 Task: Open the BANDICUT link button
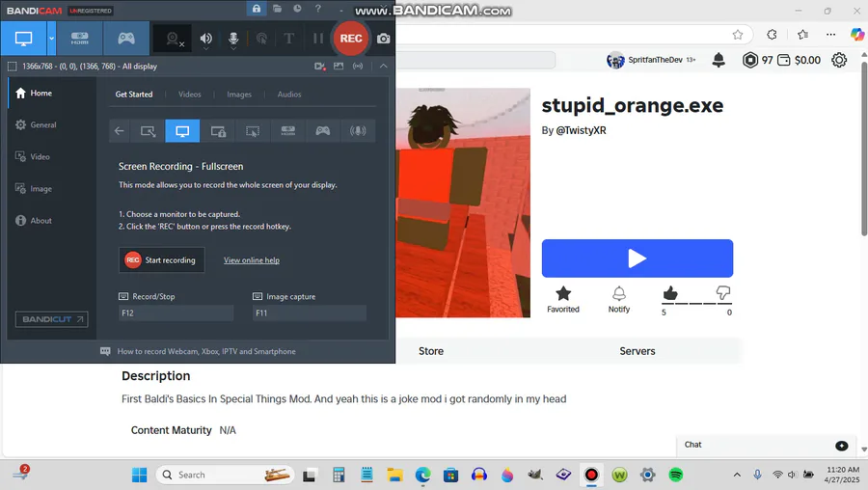51,319
